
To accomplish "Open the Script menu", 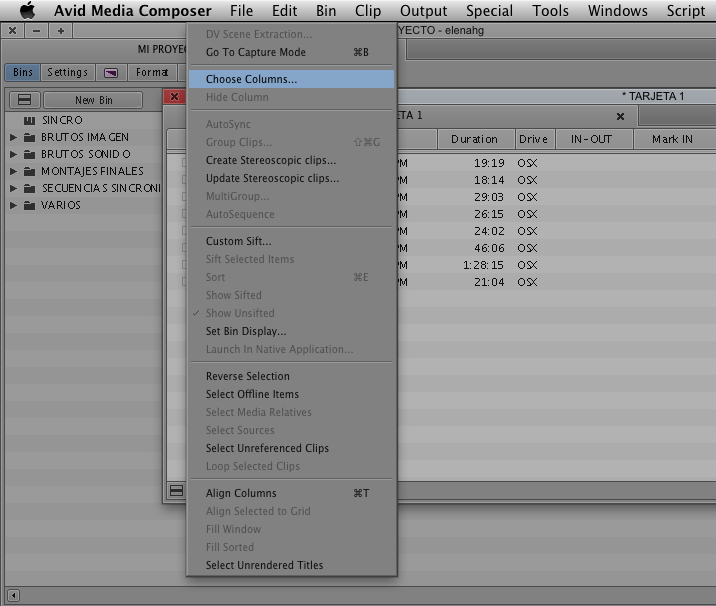I will point(686,11).
